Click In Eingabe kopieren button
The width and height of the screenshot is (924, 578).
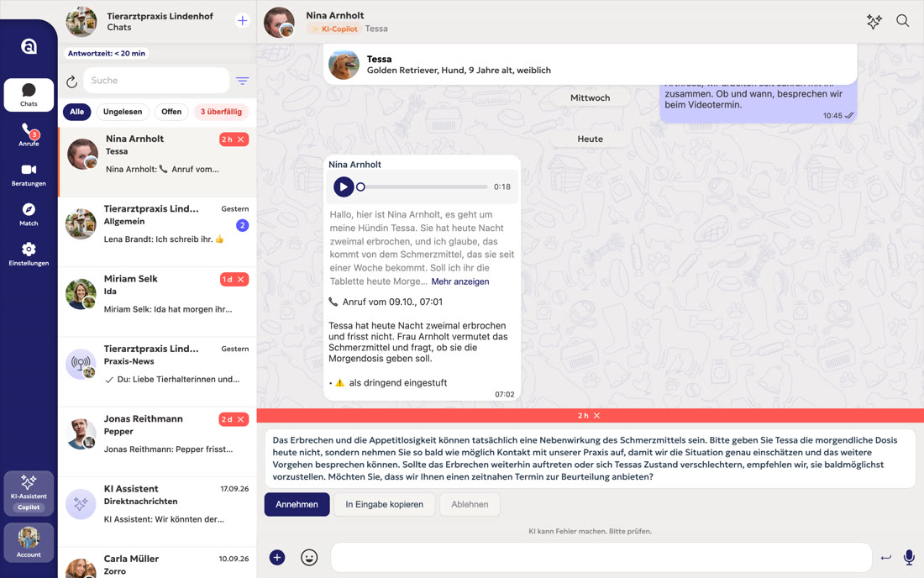click(384, 504)
